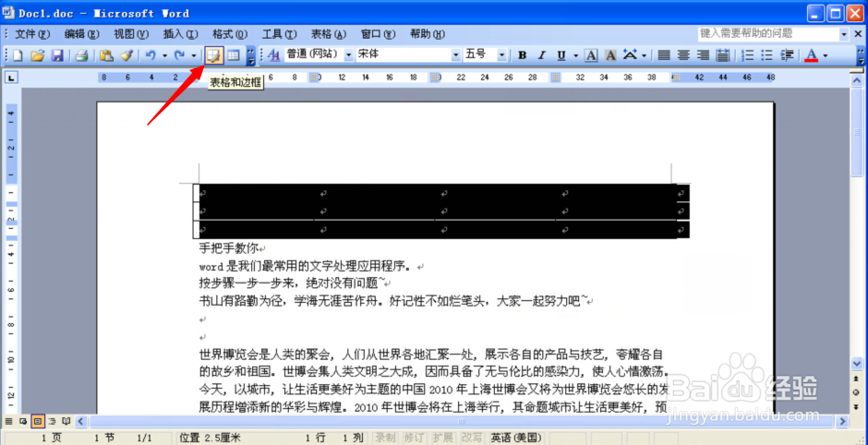Image resolution: width=868 pixels, height=445 pixels.
Task: Create a new blank document
Action: [x=18, y=55]
